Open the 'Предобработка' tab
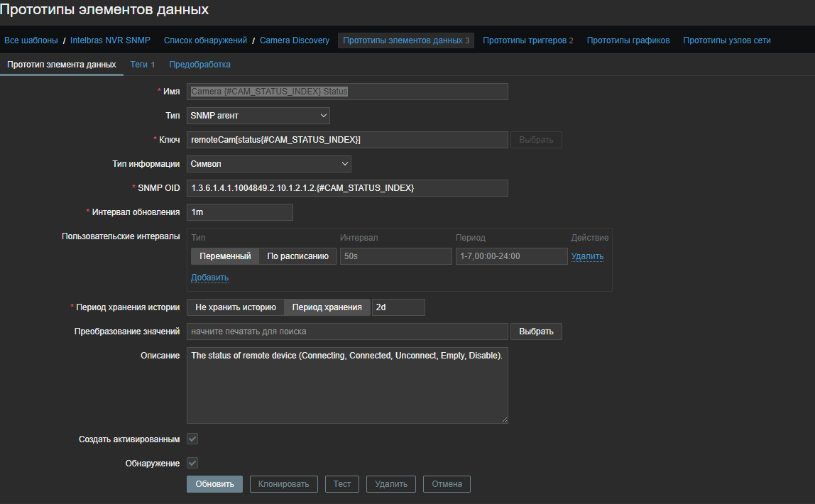 tap(199, 65)
